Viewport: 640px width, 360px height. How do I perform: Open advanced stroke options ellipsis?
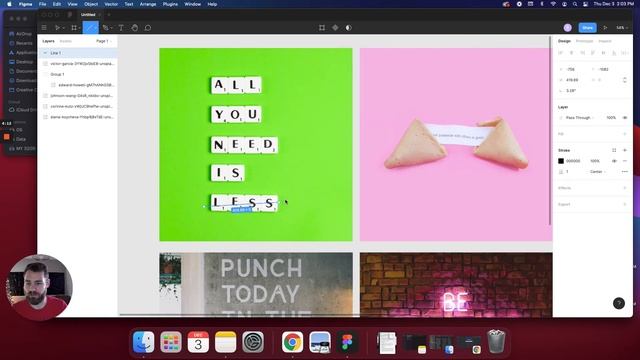click(x=624, y=172)
